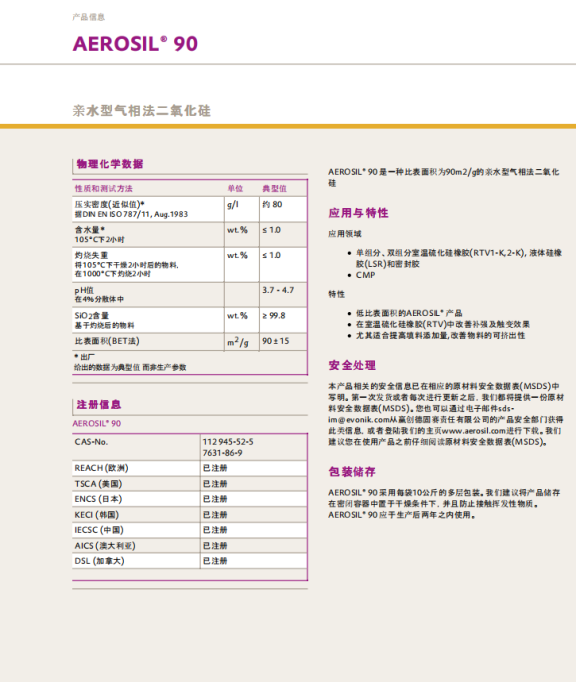The width and height of the screenshot is (576, 683).
Task: Click the CAS-No. row label
Action: click(91, 442)
